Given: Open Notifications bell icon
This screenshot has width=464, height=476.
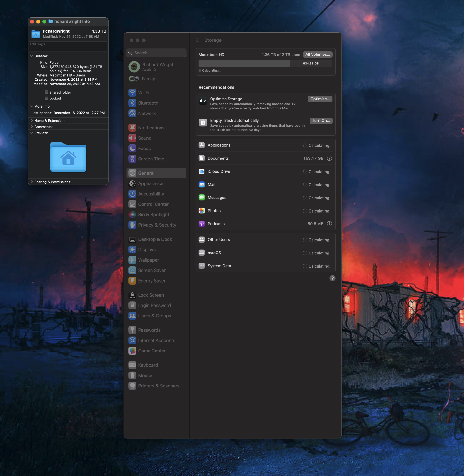Looking at the screenshot, I should click(x=132, y=128).
